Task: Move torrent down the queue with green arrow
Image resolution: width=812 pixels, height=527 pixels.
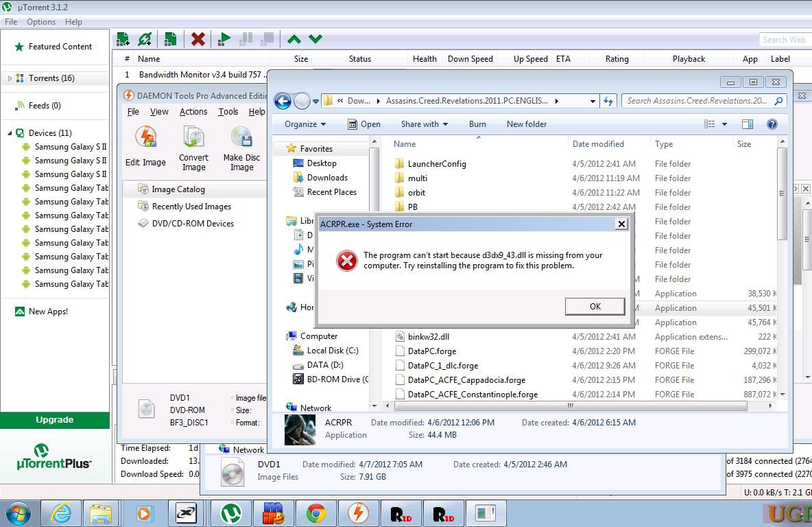Action: 315,39
